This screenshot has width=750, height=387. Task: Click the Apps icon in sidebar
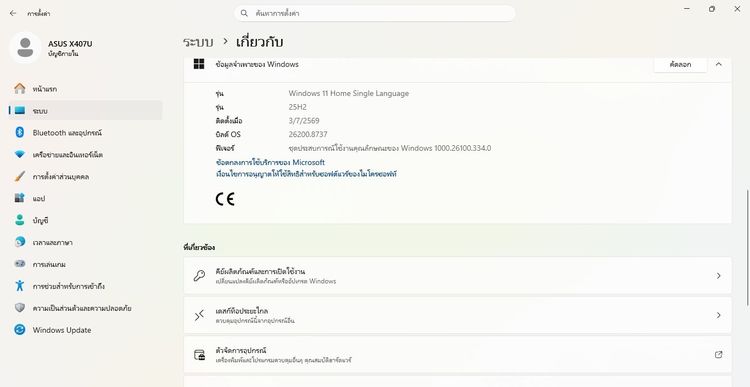[x=20, y=198]
